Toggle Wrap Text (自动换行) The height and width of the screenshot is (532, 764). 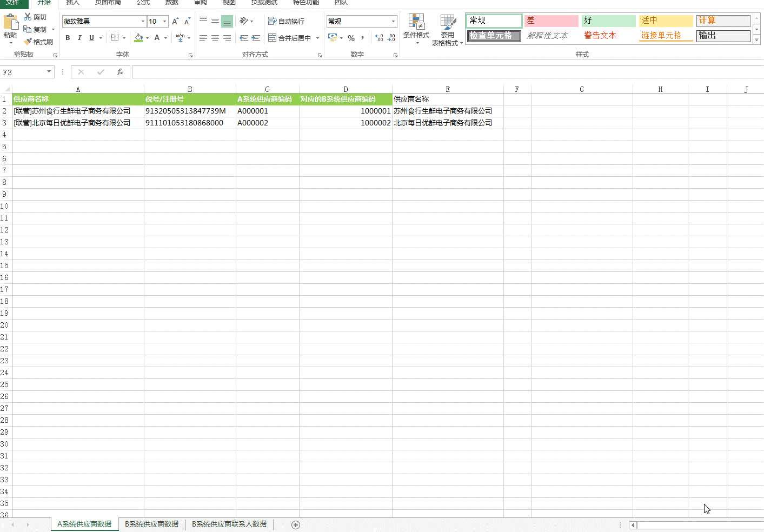287,21
